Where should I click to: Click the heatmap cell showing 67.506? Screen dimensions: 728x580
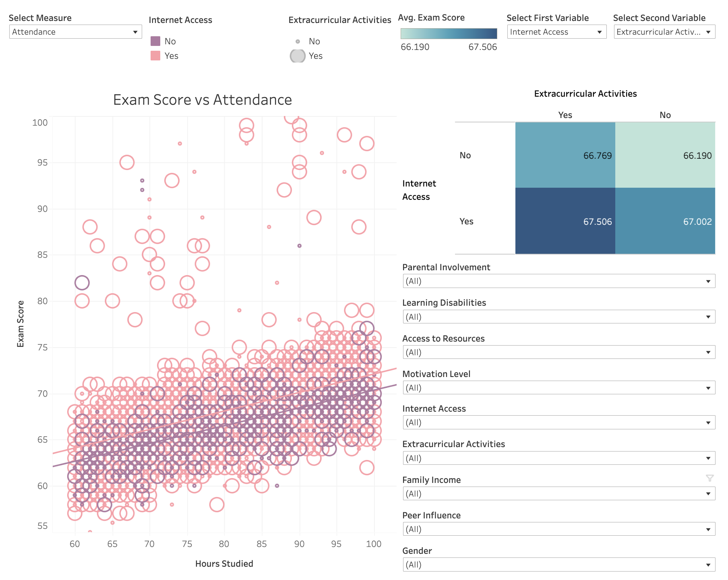pos(565,221)
